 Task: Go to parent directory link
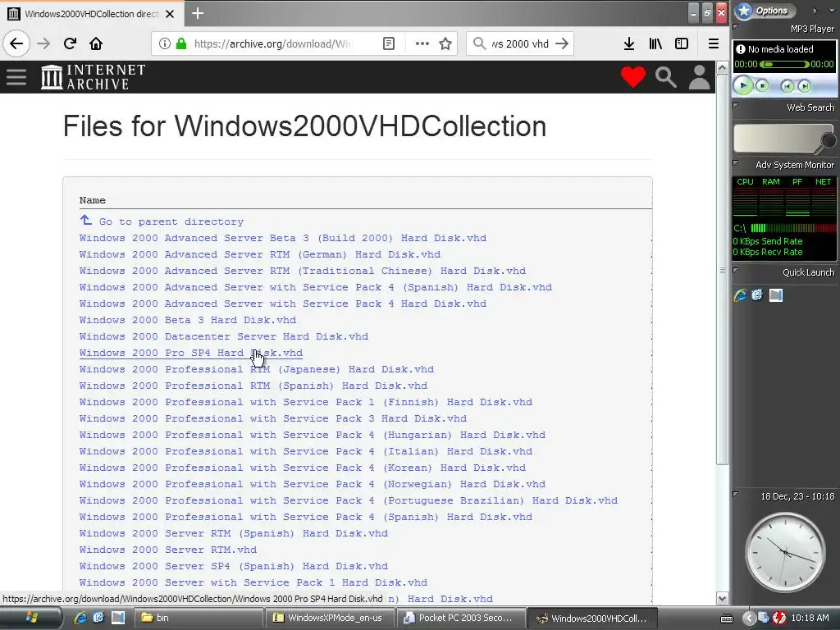(x=171, y=221)
